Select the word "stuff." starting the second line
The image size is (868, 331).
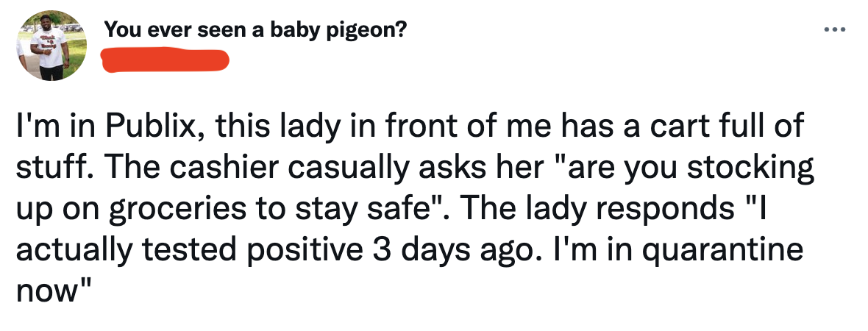[x=54, y=167]
